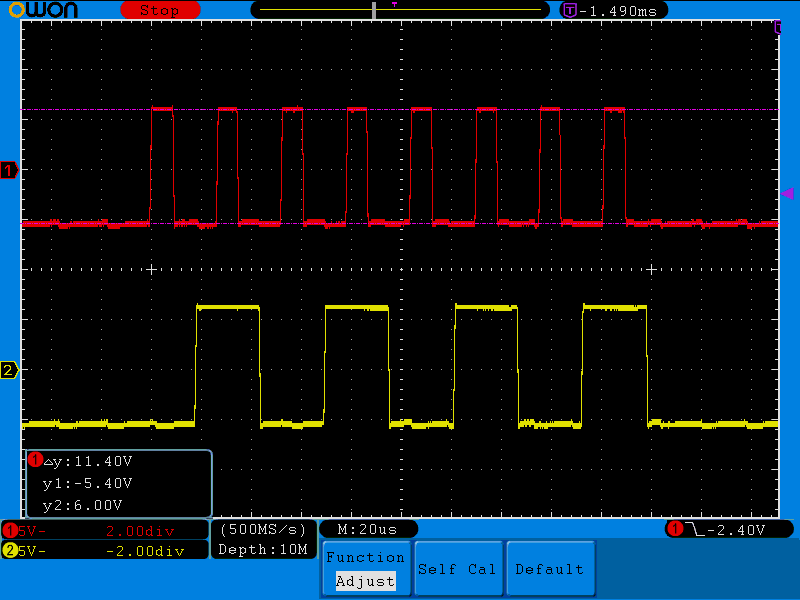Click the red Stop status indicator

160,10
